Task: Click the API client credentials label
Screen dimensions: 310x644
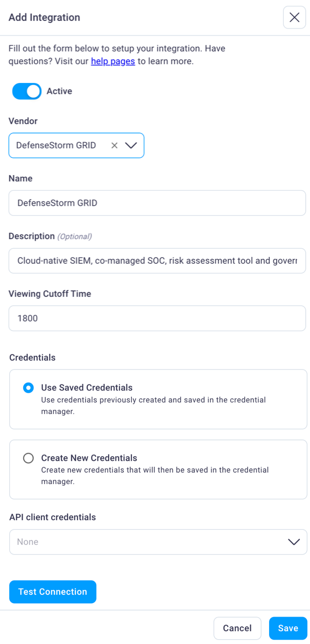Action: coord(53,517)
